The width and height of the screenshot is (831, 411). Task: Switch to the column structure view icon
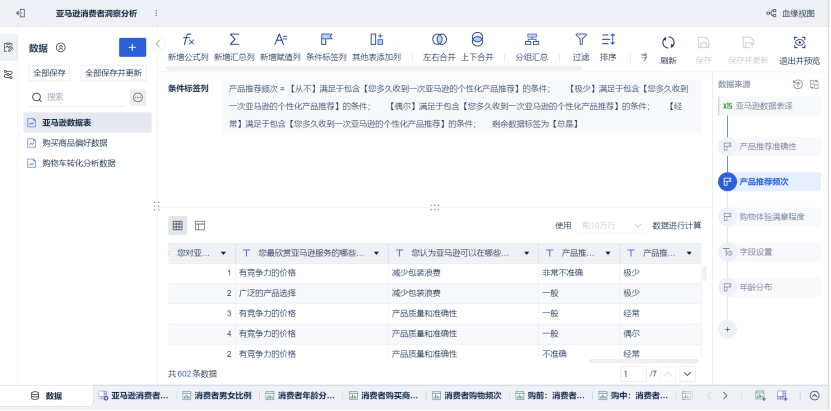[200, 226]
